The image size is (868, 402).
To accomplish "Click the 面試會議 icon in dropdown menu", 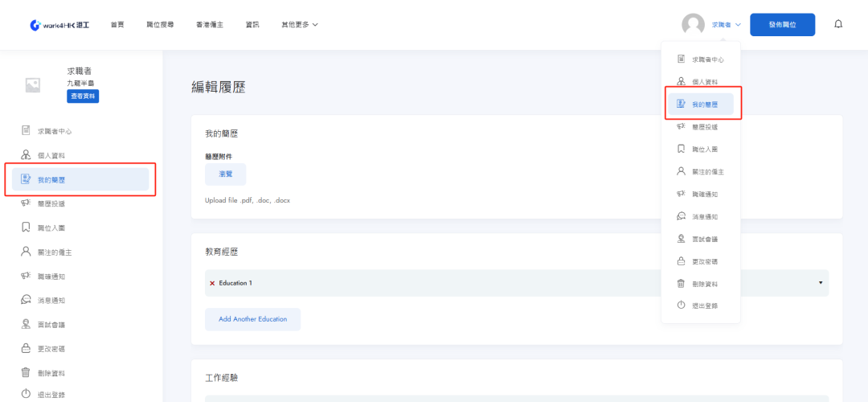I will point(681,239).
